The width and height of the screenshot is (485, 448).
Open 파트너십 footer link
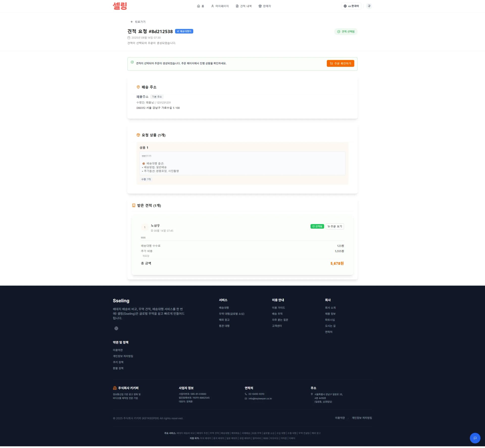330,320
